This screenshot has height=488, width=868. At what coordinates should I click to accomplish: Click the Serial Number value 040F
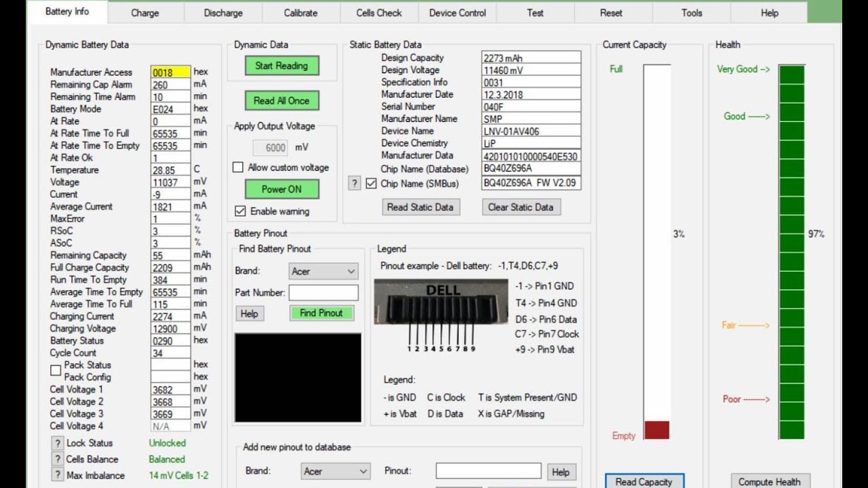coord(531,107)
